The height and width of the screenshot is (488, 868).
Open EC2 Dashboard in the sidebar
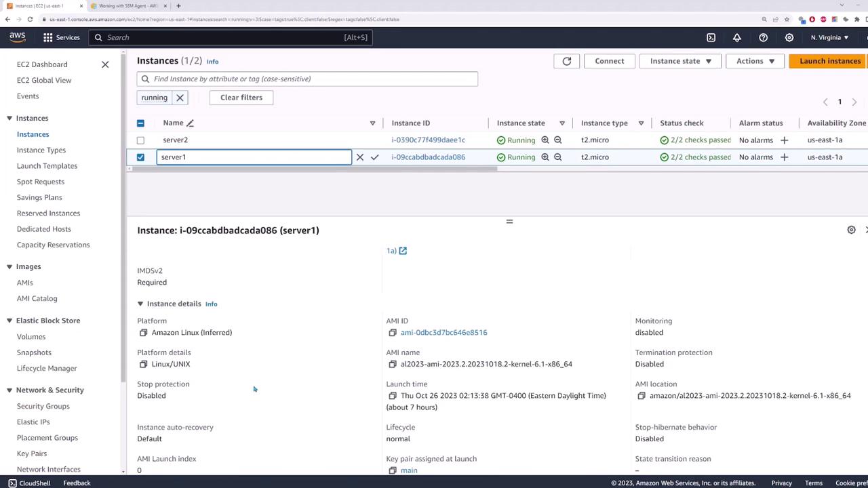coord(42,64)
